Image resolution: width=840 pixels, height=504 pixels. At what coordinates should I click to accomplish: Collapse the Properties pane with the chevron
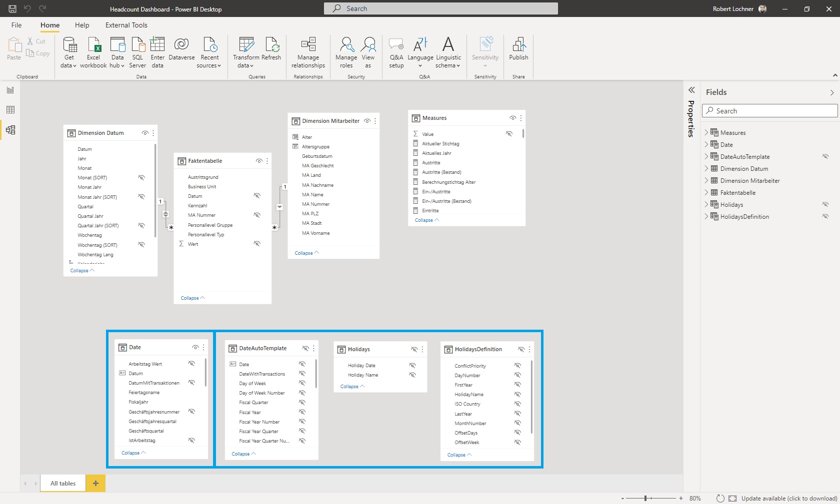(x=691, y=90)
